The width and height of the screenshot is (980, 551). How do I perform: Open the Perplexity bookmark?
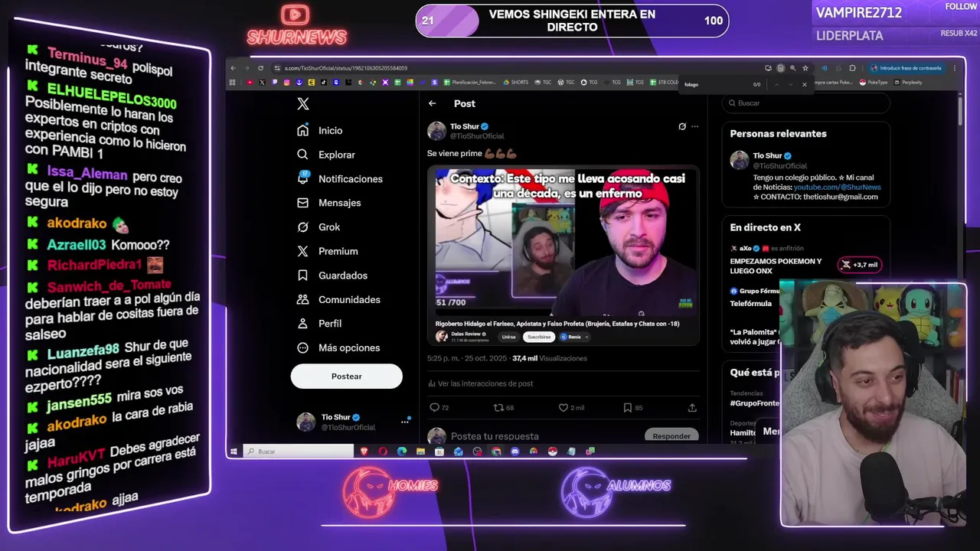click(x=908, y=82)
